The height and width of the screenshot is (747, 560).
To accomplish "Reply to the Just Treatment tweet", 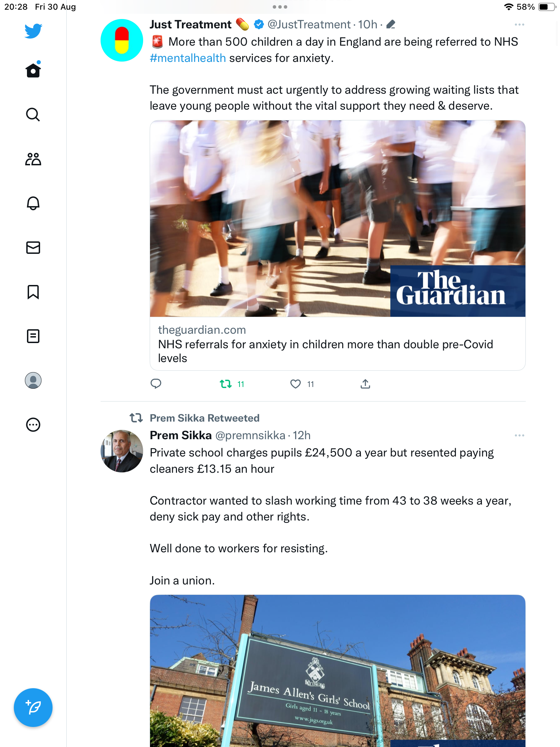I will [x=156, y=384].
